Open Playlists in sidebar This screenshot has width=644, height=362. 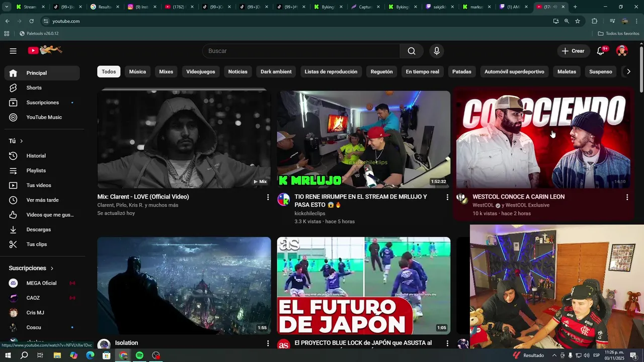click(42, 170)
